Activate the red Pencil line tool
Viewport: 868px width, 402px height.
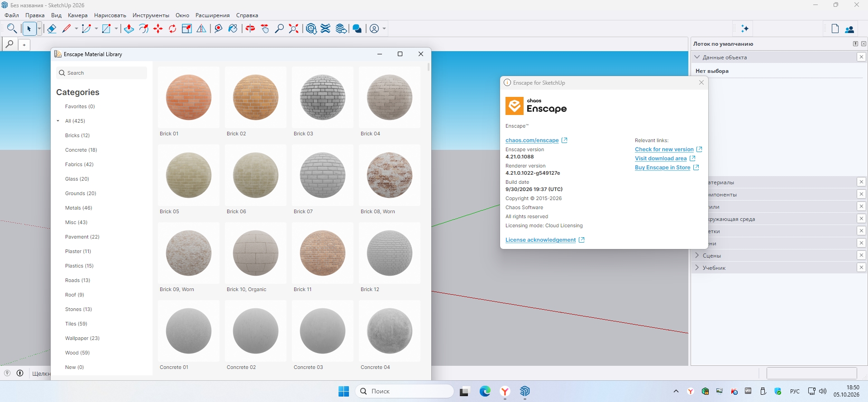tap(67, 29)
